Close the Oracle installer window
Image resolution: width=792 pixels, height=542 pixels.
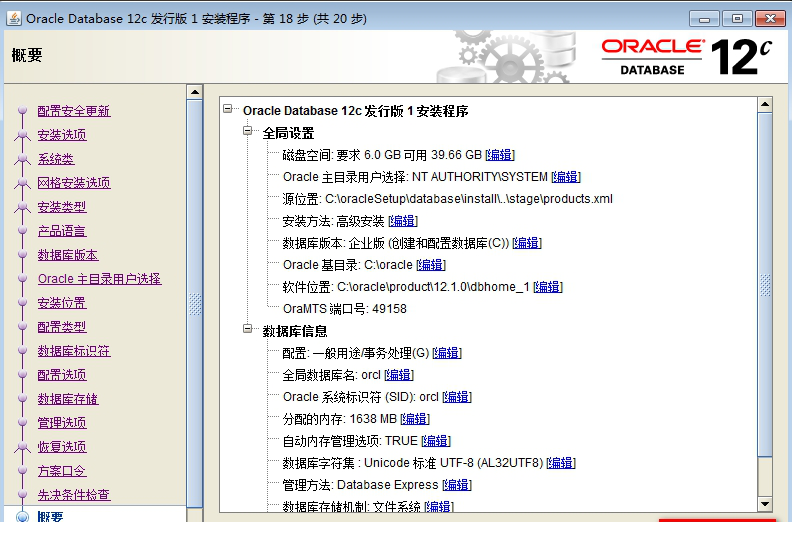[x=770, y=19]
